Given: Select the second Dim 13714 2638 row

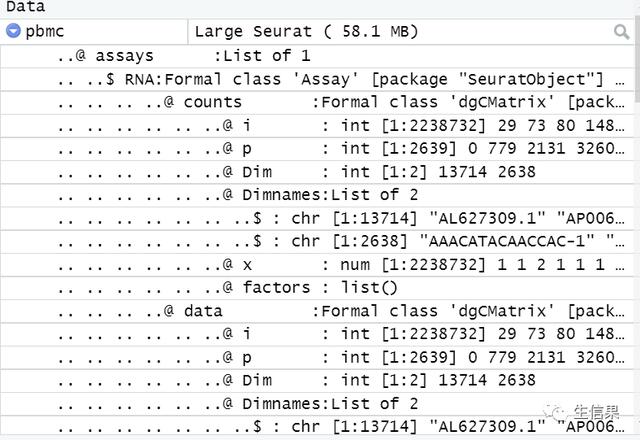Looking at the screenshot, I should [x=318, y=381].
